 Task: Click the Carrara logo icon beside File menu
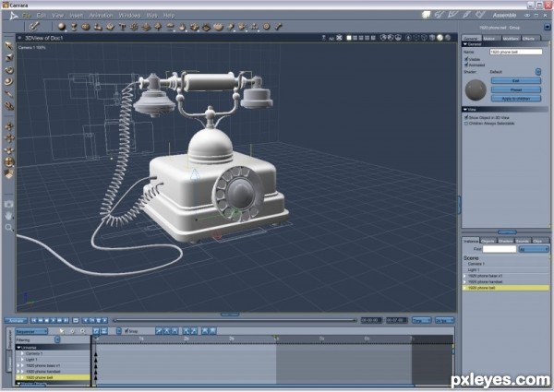click(x=14, y=16)
